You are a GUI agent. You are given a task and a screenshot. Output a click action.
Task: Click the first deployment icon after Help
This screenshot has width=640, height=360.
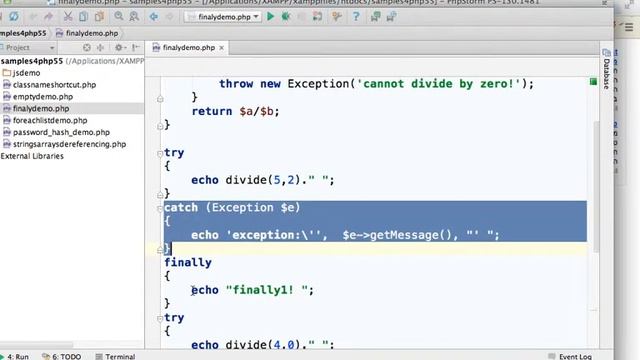point(376,17)
